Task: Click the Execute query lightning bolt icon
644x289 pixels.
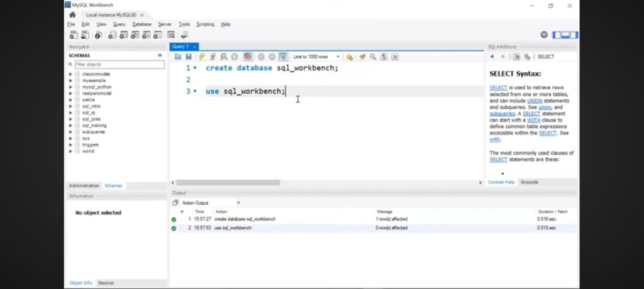Action: click(202, 57)
